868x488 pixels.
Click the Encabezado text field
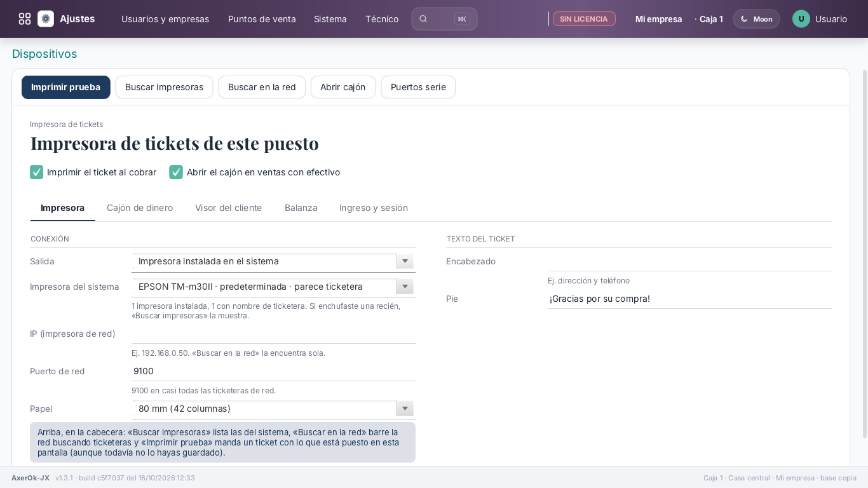tap(689, 261)
